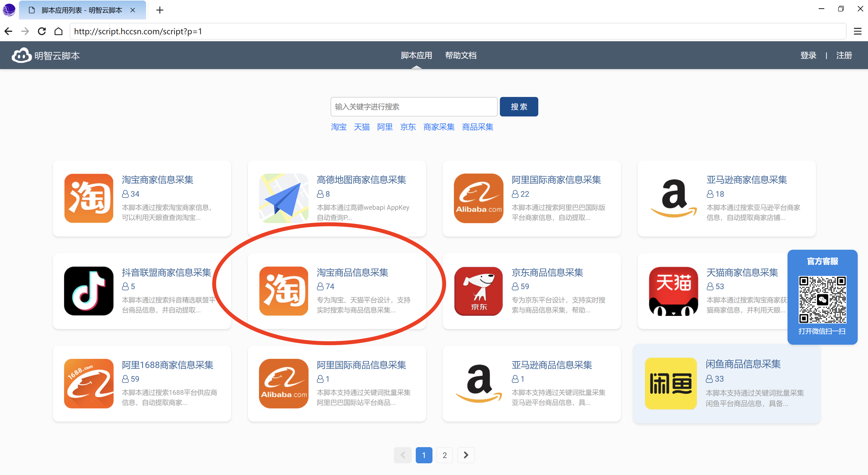This screenshot has height=475, width=868.
Task: Click the 登录 link
Action: (x=808, y=55)
